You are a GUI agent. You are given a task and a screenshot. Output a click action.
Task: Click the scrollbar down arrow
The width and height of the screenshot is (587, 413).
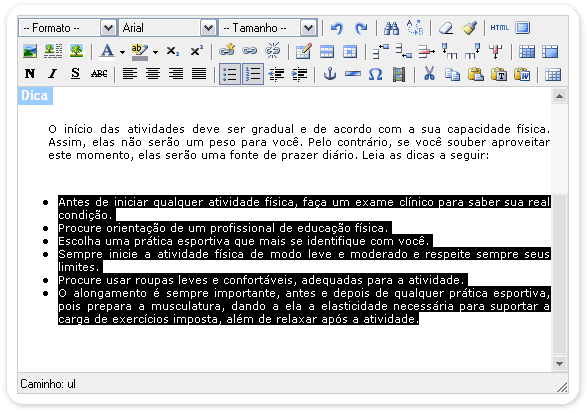click(x=559, y=364)
